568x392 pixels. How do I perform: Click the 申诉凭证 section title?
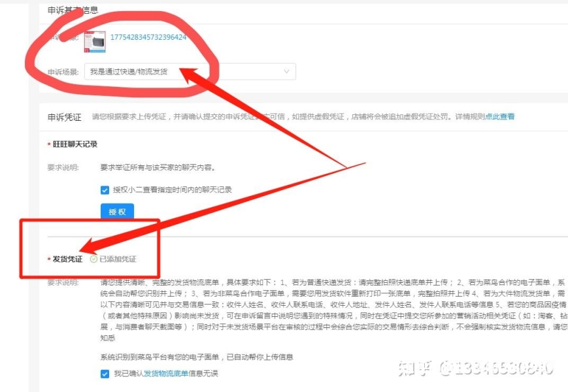64,117
